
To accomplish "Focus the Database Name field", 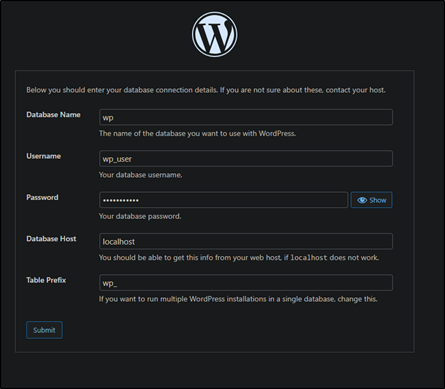I will [x=246, y=117].
